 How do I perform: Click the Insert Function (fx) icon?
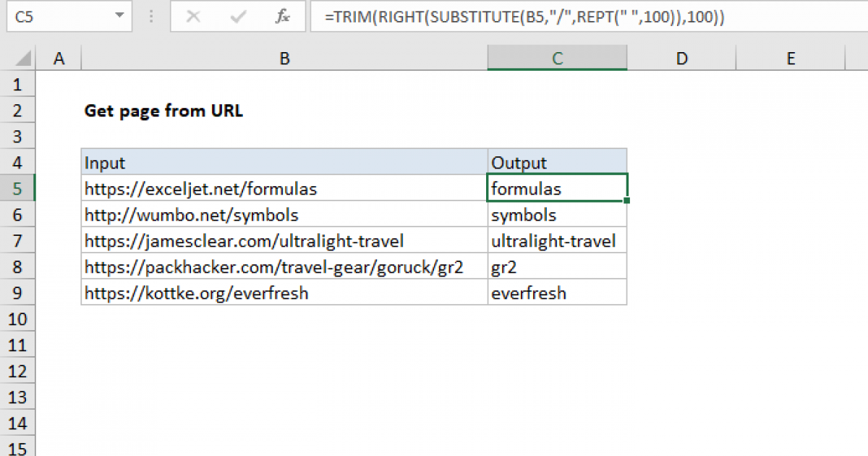point(283,17)
